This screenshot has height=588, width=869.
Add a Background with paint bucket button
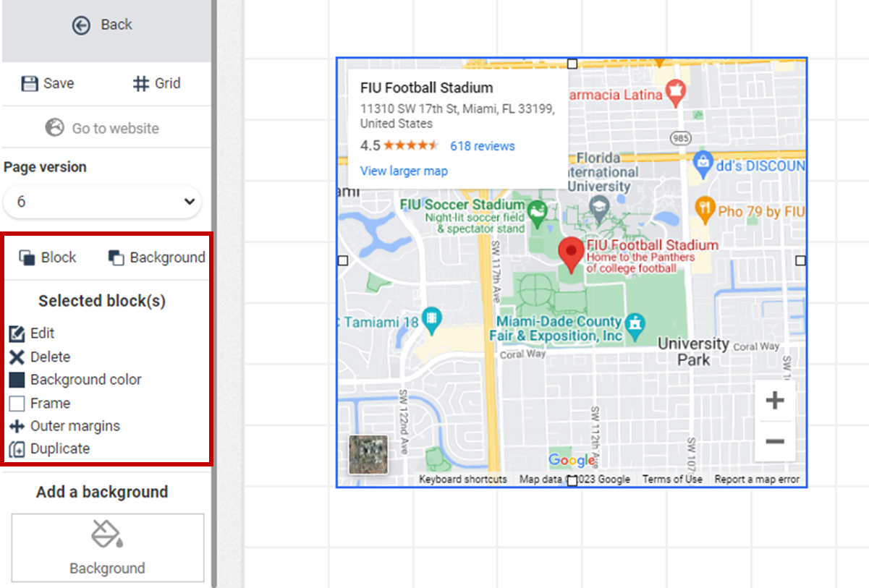point(107,547)
